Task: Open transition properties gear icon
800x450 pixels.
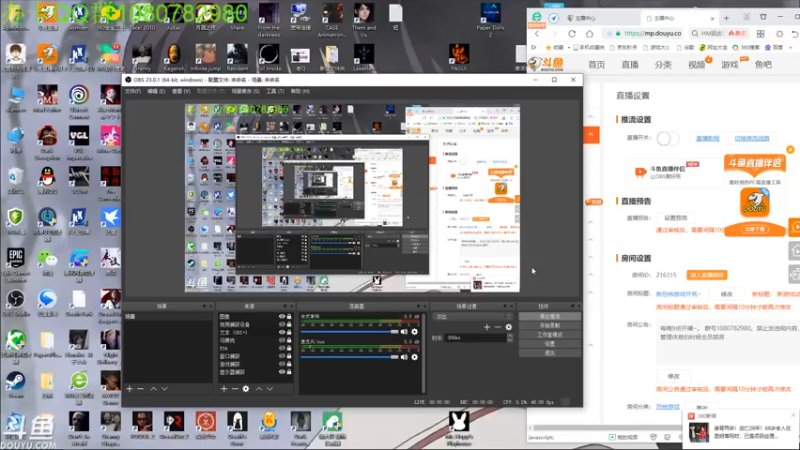Action: (509, 327)
